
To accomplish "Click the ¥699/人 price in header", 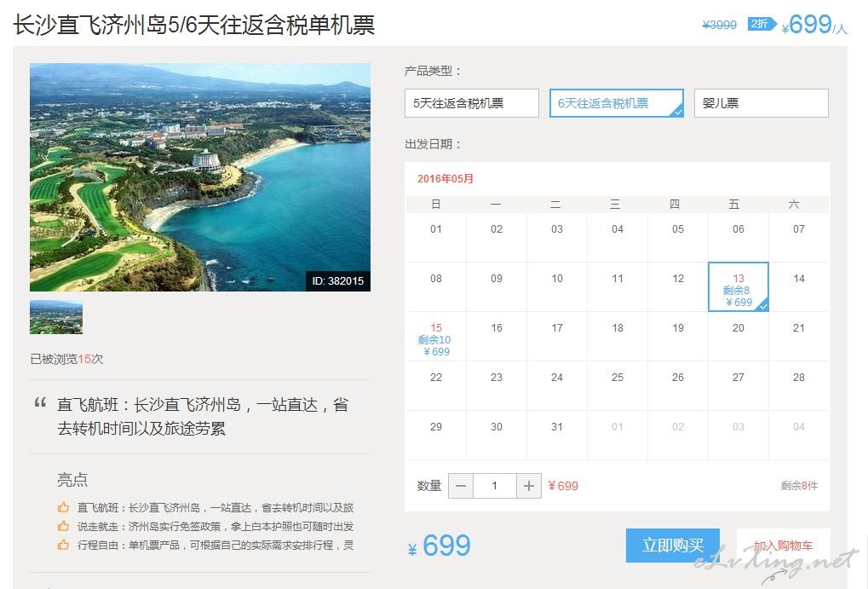I will (x=814, y=25).
